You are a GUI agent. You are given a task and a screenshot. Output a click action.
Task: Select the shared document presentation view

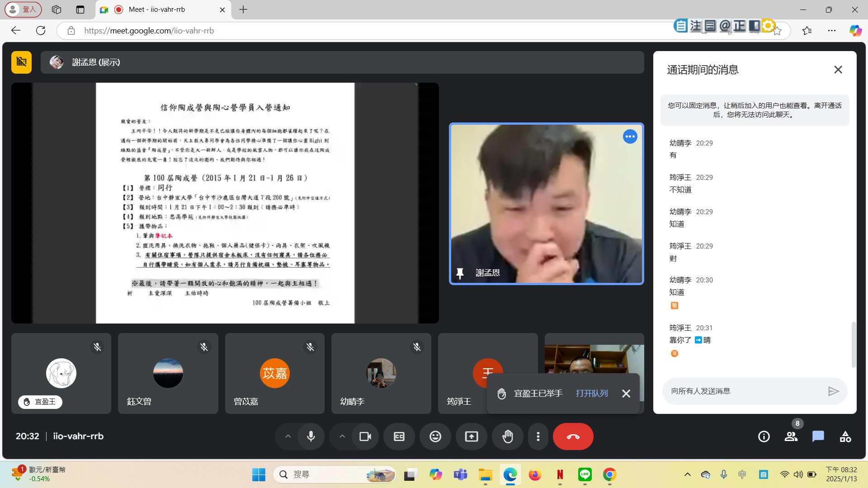point(225,203)
